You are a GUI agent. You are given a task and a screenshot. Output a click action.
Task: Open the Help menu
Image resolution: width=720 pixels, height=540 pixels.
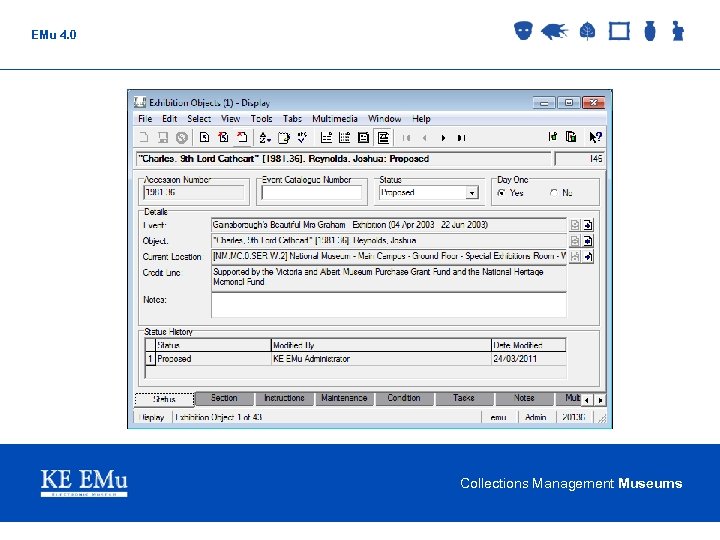421,119
